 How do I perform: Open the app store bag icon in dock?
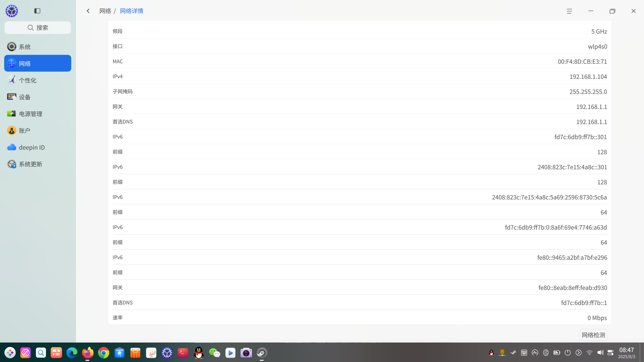135,353
